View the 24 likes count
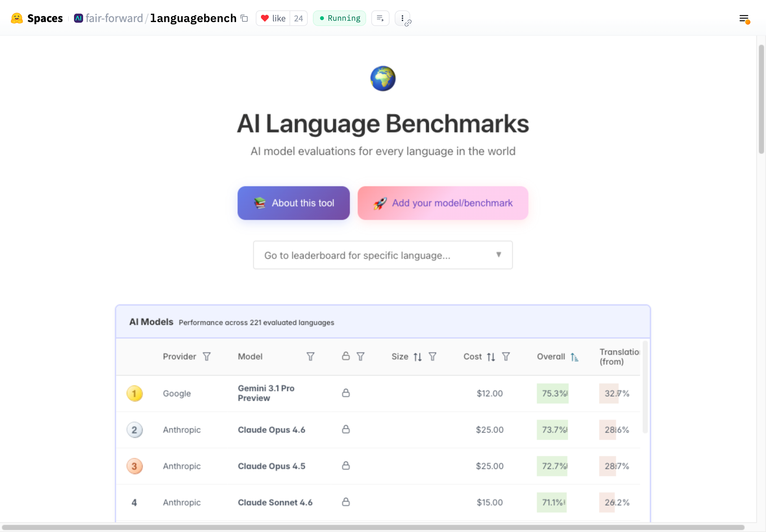This screenshot has height=532, width=766. pos(299,18)
